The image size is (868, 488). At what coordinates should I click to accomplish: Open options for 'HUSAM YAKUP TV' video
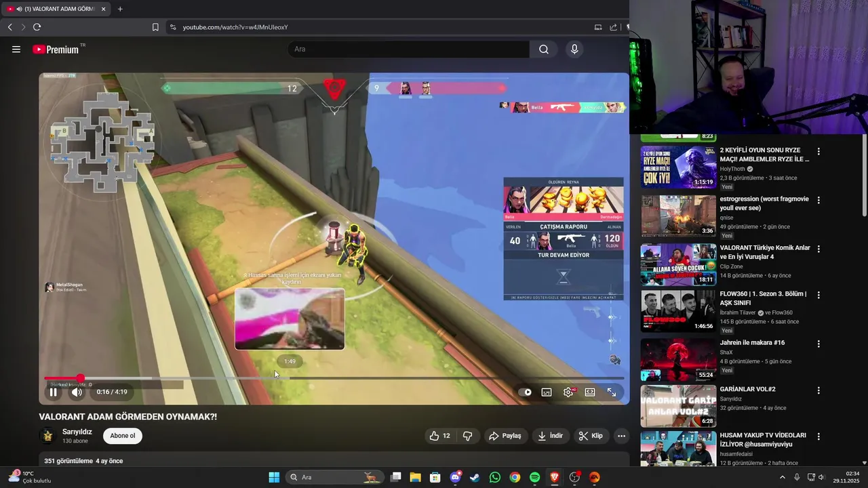point(818,437)
